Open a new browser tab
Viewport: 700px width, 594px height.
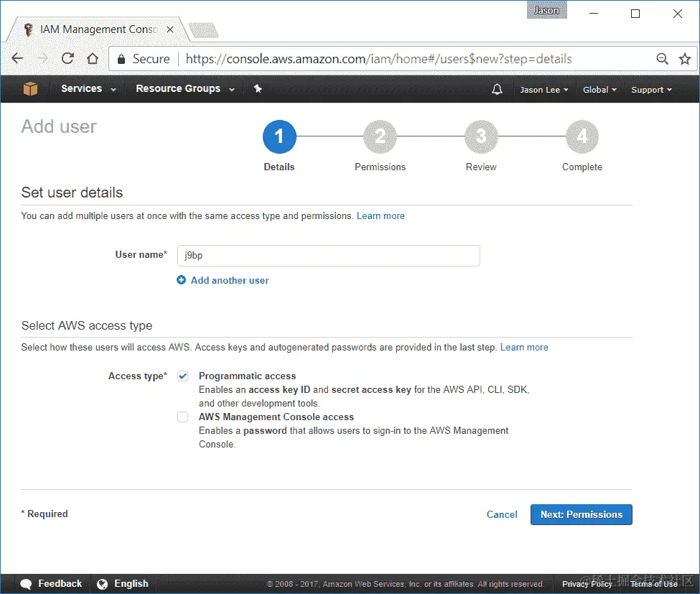[203, 30]
